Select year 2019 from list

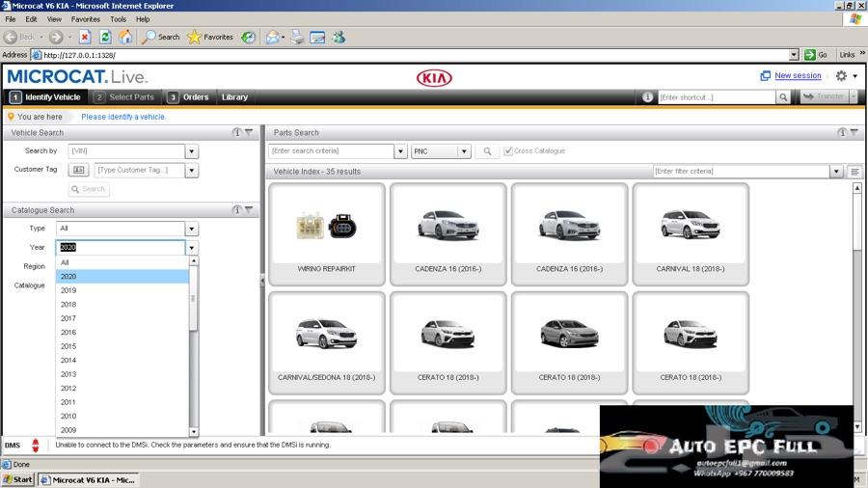click(x=122, y=290)
